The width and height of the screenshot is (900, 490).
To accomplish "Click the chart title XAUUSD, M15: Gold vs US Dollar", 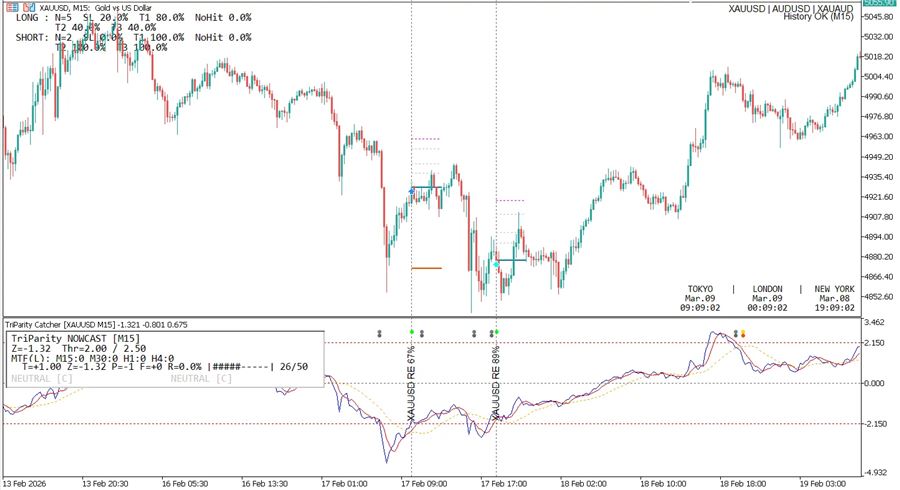I will [x=96, y=8].
